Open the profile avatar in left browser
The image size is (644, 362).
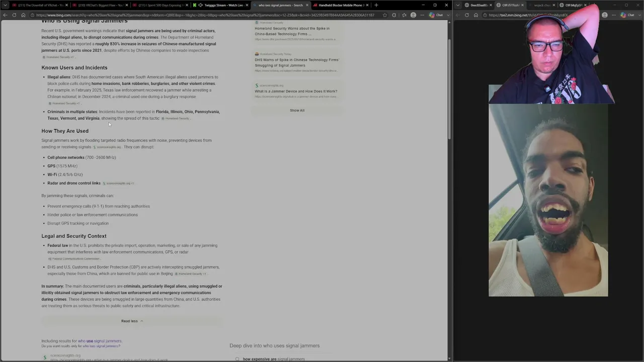coord(413,15)
